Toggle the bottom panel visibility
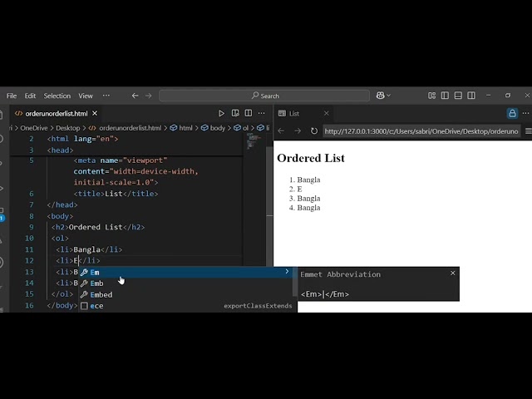Image resolution: width=532 pixels, height=399 pixels. pyautogui.click(x=458, y=96)
